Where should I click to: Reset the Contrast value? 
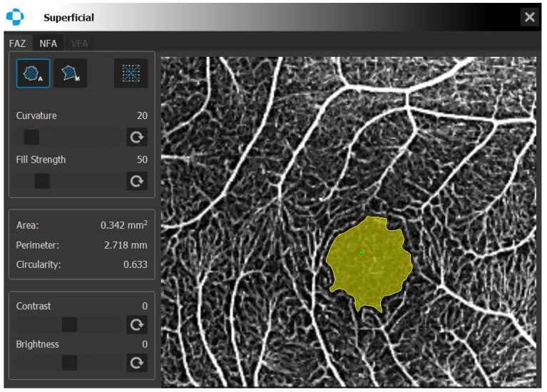click(137, 325)
